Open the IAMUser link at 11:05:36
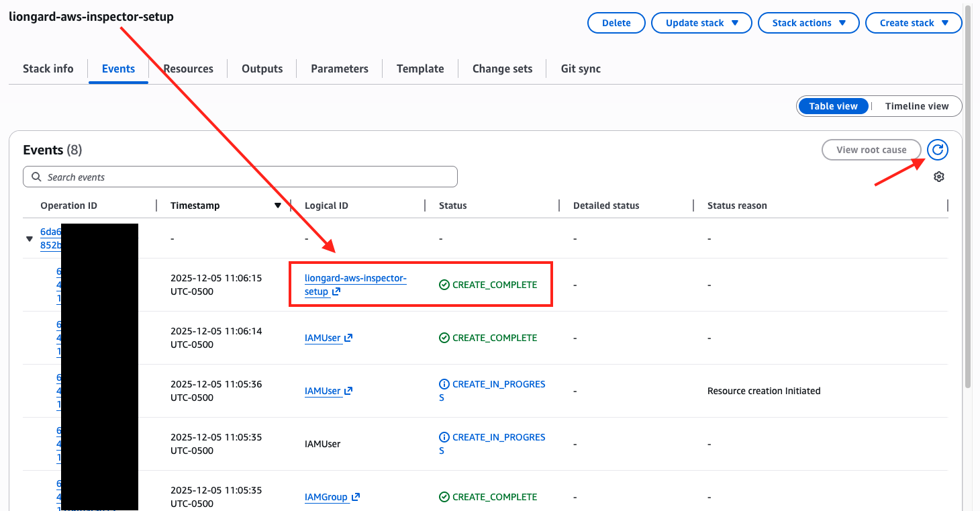This screenshot has width=980, height=511. 328,391
